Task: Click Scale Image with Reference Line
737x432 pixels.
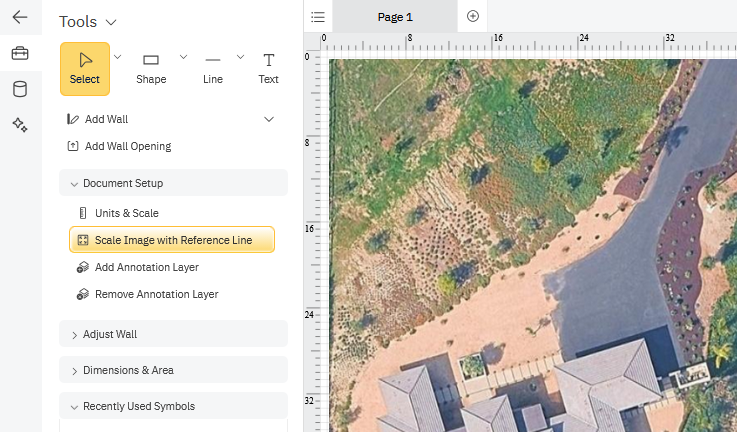Action: click(172, 240)
